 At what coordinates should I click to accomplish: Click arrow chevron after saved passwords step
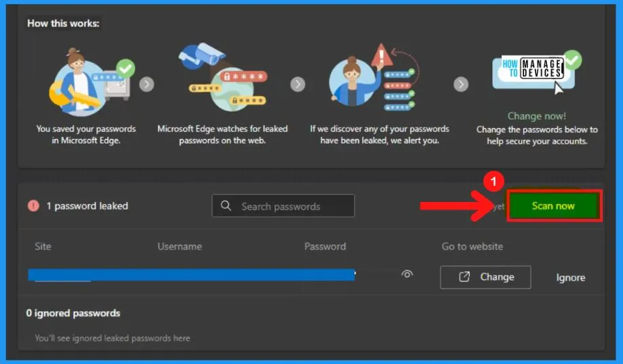(146, 84)
